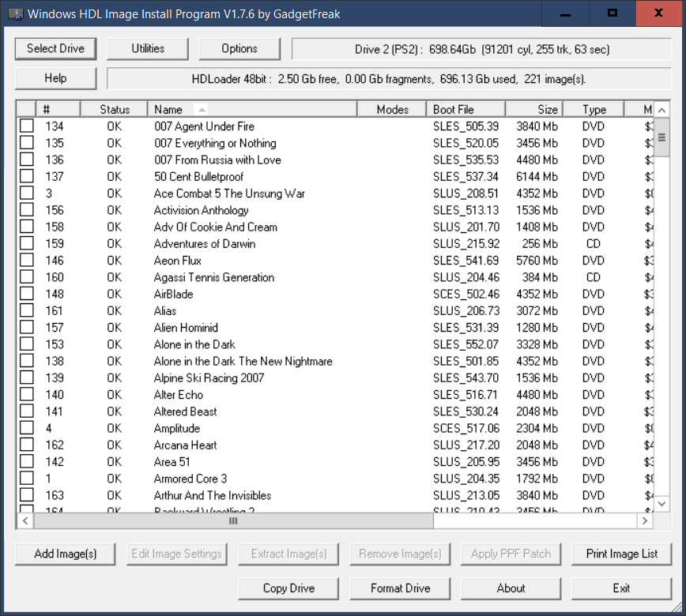
Task: Click the Help button
Action: click(55, 78)
